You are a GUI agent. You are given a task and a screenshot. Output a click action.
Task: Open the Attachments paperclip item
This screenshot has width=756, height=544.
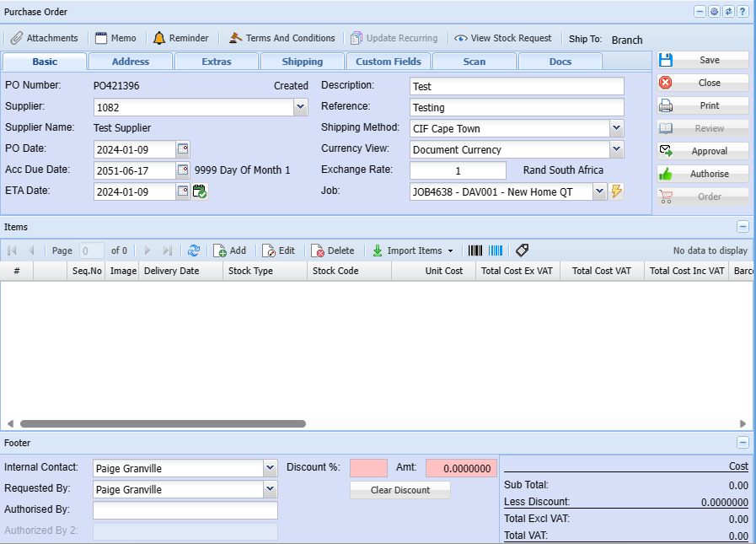(x=45, y=38)
